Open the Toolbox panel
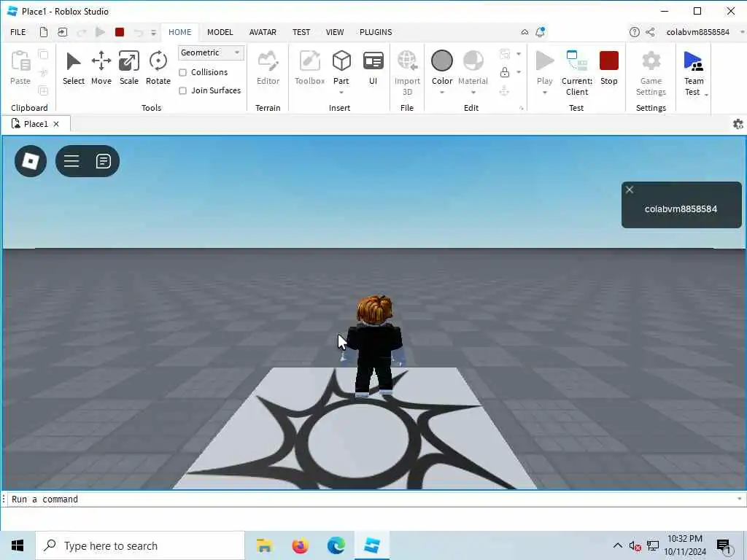This screenshot has height=560, width=747. (x=309, y=68)
